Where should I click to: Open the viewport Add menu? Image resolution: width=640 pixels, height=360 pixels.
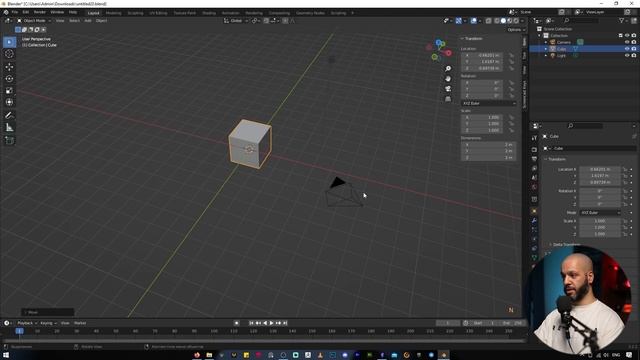click(x=88, y=20)
